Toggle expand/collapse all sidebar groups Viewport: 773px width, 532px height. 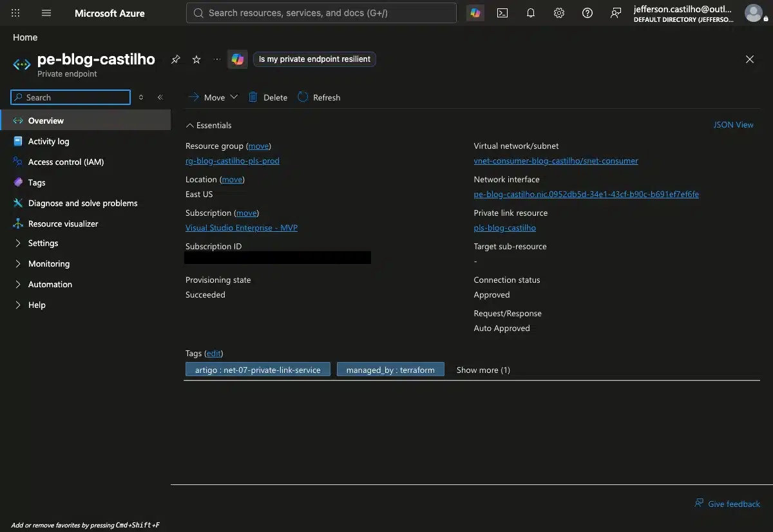click(x=141, y=97)
